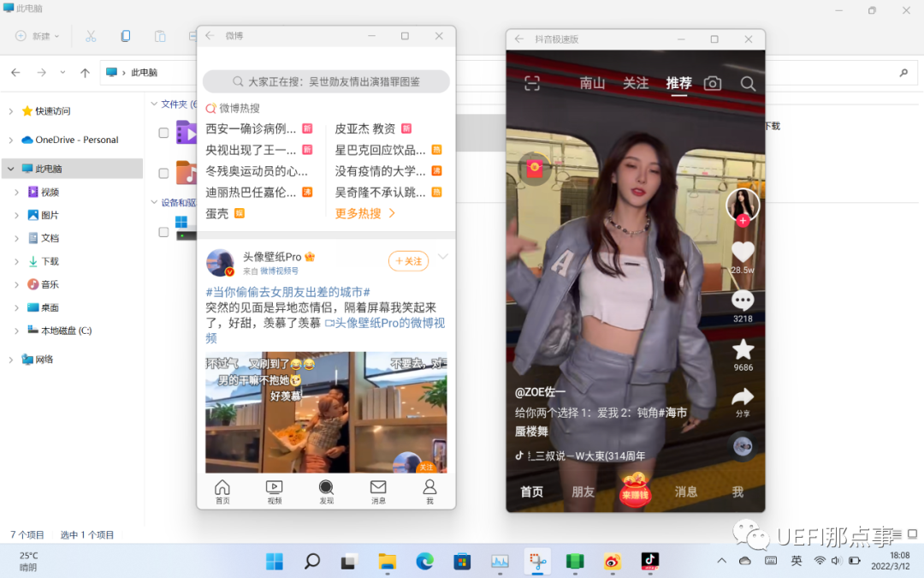The image size is (924, 578).
Task: Switch to the 关注 tab in Douyin
Action: tap(636, 83)
